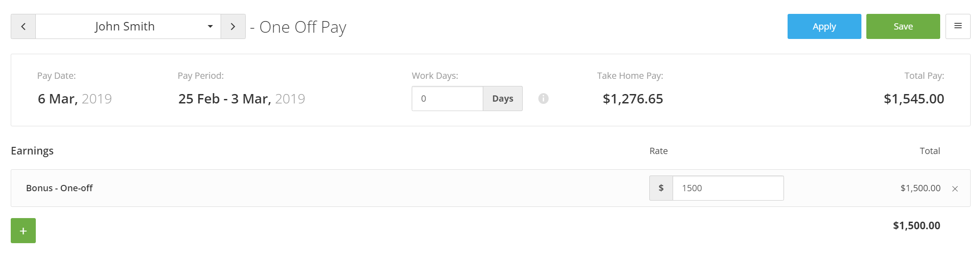This screenshot has height=253, width=980.
Task: Remove the Bonus - One-off earning line
Action: (x=955, y=189)
